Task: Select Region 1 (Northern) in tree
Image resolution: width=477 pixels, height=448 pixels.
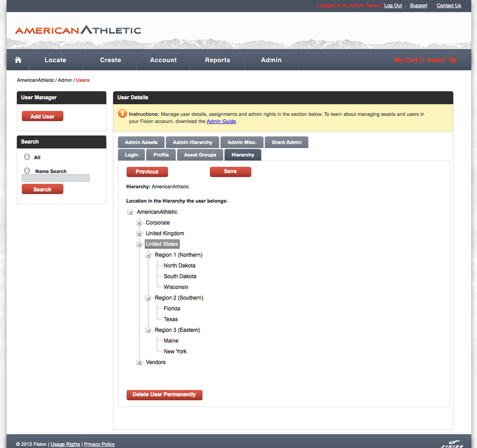Action: [178, 255]
